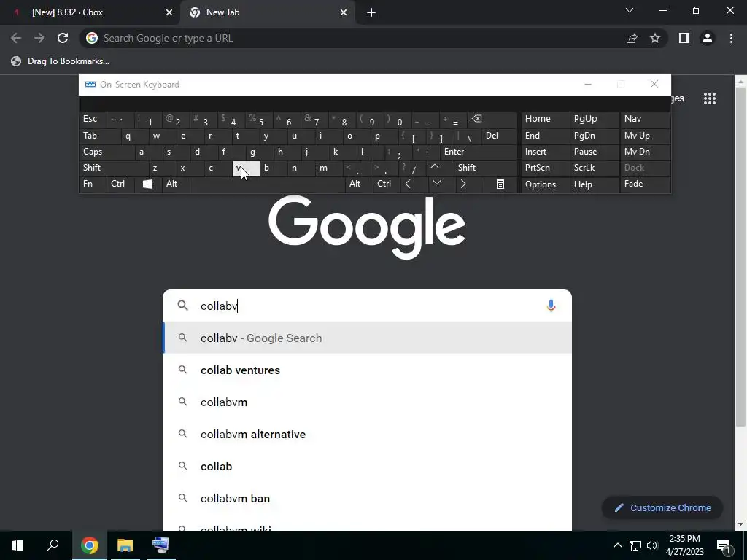Click the Tab key on On-Screen Keyboard

click(99, 136)
